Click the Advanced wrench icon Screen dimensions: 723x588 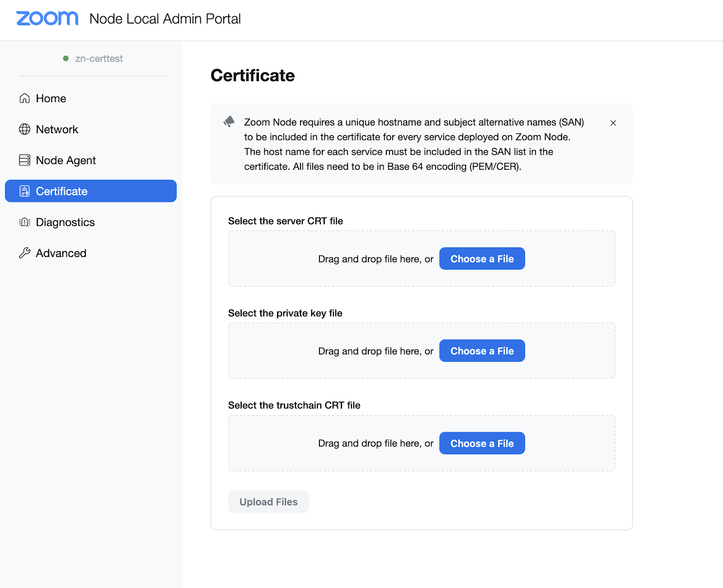[25, 253]
